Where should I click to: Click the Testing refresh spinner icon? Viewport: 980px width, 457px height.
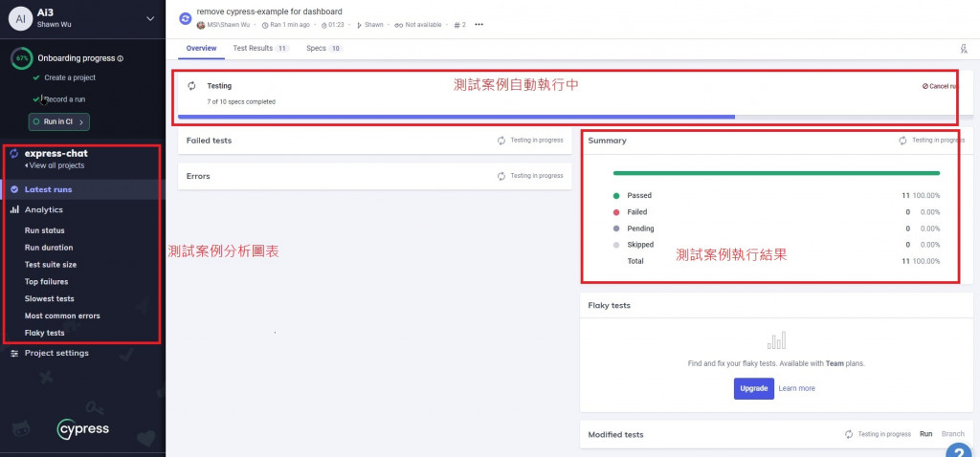point(191,86)
